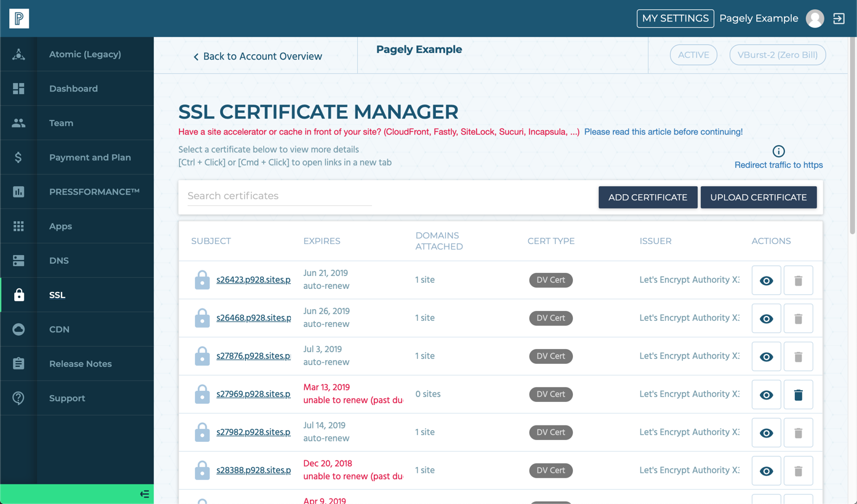Open MY SETTINGS in the top bar

click(x=675, y=18)
